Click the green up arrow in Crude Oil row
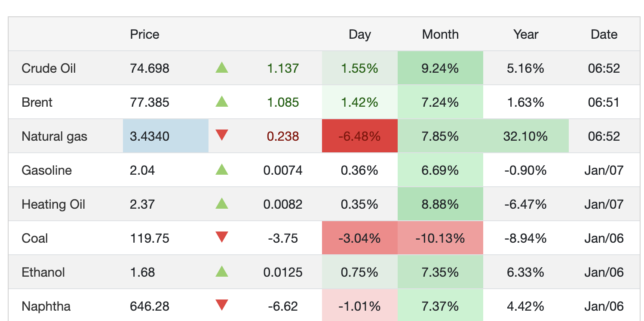644x321 pixels. coord(222,68)
